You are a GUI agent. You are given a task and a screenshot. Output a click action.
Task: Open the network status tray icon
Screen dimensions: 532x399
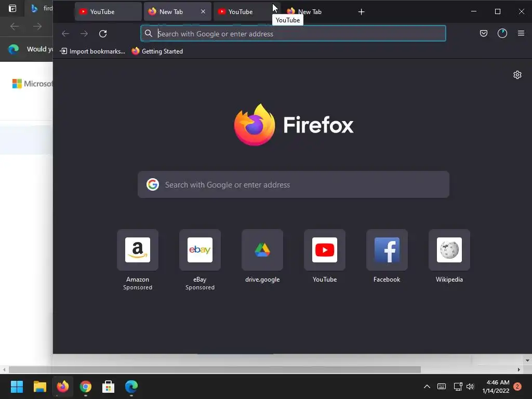(x=458, y=387)
